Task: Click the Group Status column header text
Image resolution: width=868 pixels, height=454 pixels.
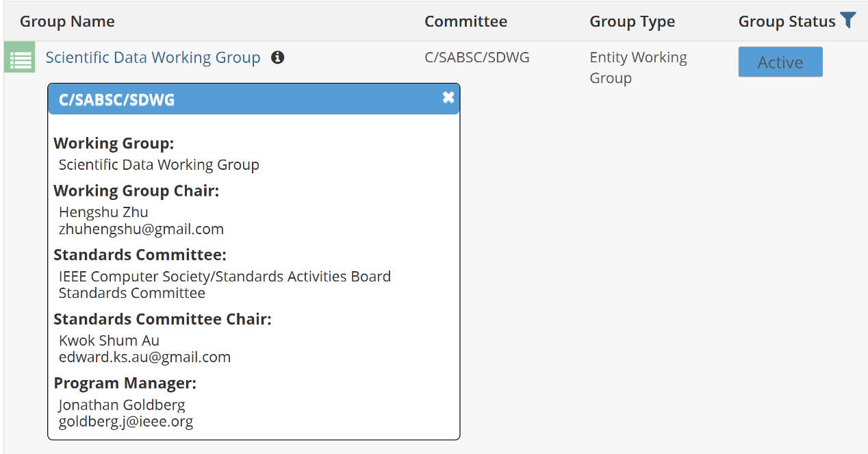Action: click(787, 21)
